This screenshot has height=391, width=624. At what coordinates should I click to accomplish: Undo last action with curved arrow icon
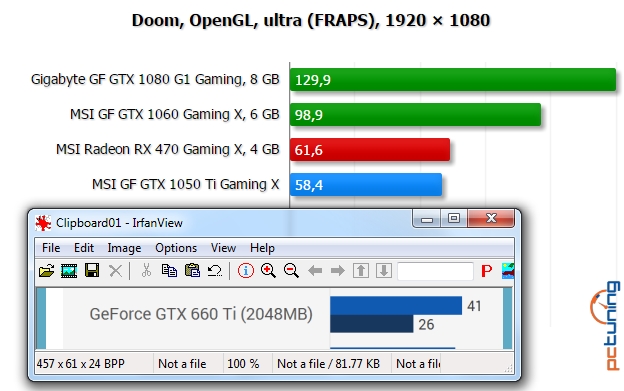pos(215,271)
